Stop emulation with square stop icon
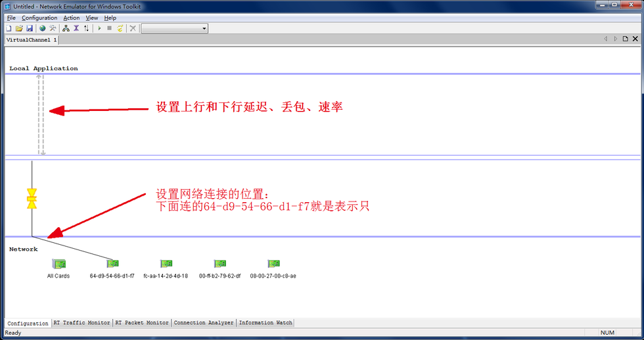Viewport: 644px width, 340px height. click(x=109, y=28)
